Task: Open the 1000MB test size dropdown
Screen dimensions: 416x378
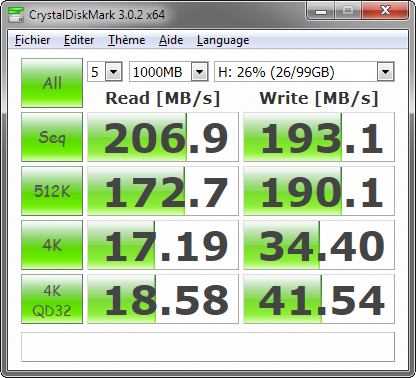Action: [169, 72]
